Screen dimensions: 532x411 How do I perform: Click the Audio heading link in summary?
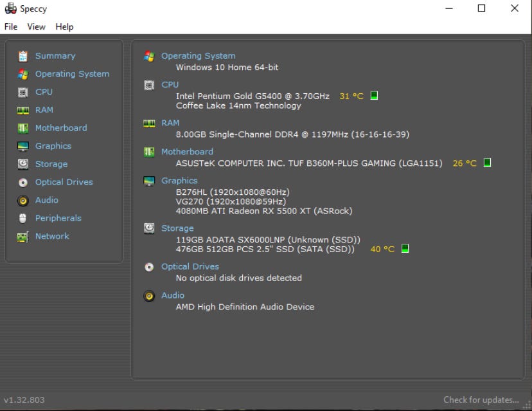[173, 295]
